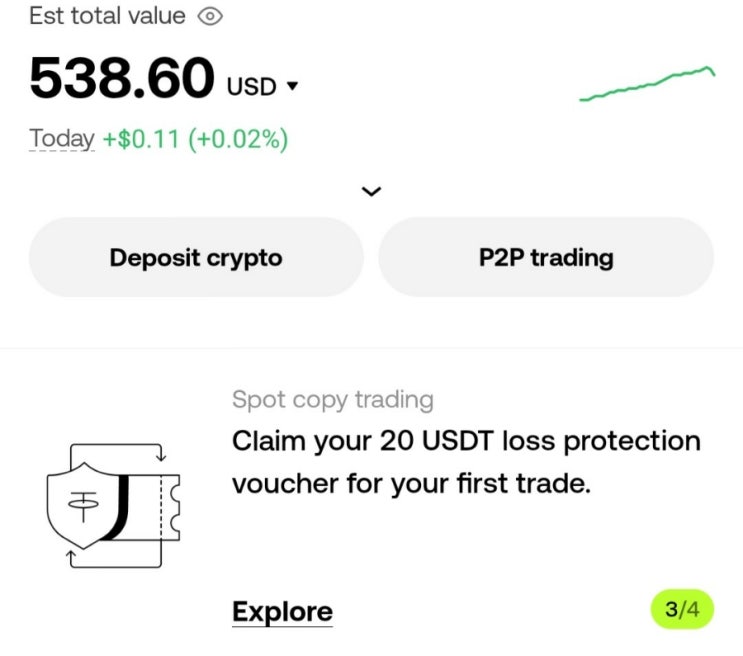Screen dimensions: 743x656
Task: Select the Est total value label
Action: pyautogui.click(x=107, y=16)
